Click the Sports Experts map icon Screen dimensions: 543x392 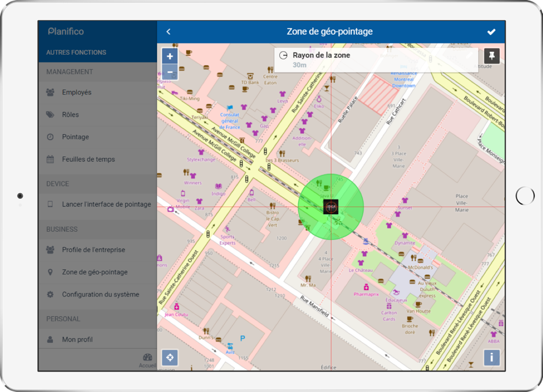click(x=227, y=229)
